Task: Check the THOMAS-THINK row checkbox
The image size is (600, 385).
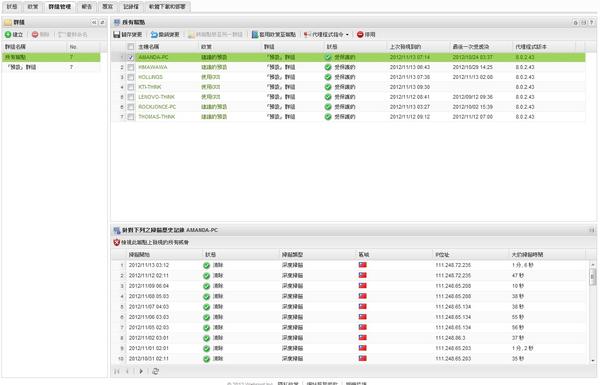Action: (131, 117)
